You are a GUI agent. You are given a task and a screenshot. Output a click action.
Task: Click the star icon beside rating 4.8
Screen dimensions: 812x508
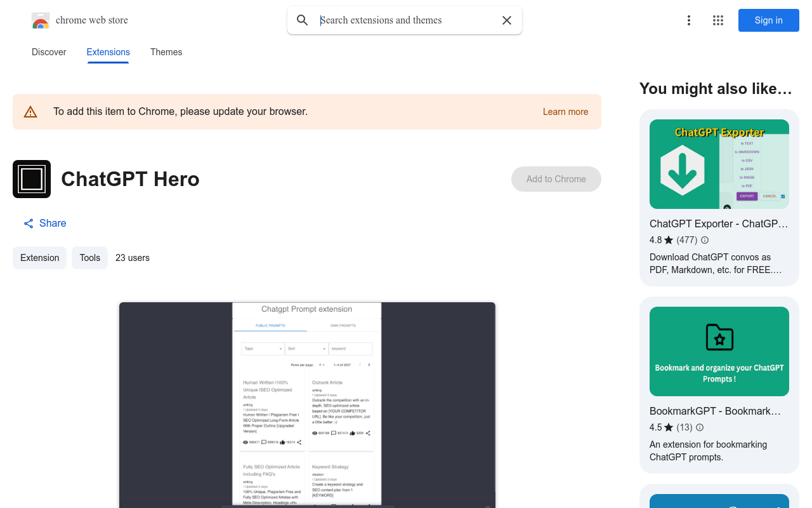pos(669,240)
